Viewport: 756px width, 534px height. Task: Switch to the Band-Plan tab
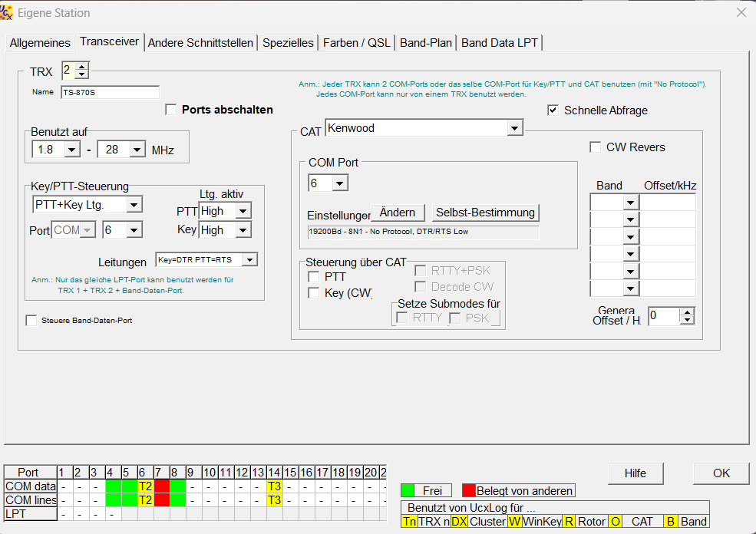pyautogui.click(x=426, y=43)
